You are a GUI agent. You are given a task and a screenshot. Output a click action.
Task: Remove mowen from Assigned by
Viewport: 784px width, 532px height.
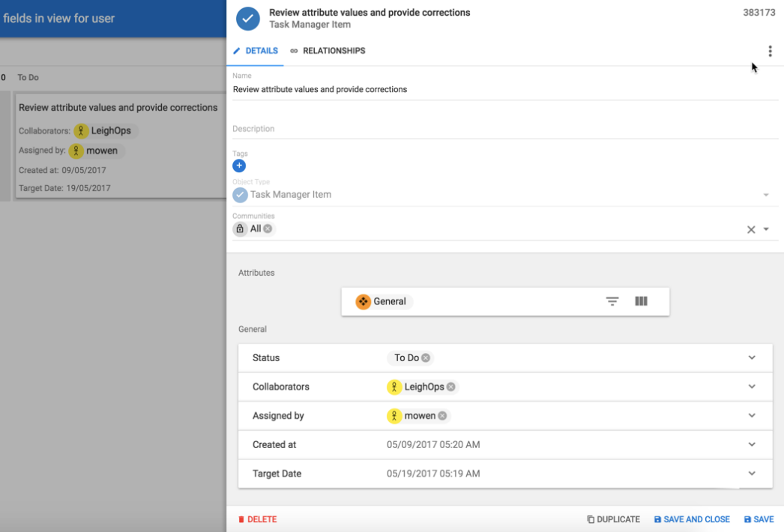(x=442, y=416)
